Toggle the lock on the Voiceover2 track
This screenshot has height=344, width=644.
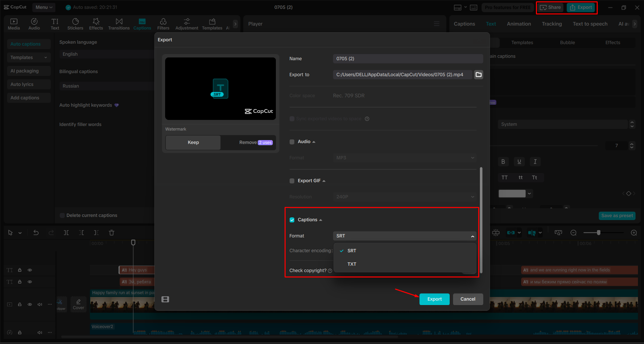click(x=20, y=332)
